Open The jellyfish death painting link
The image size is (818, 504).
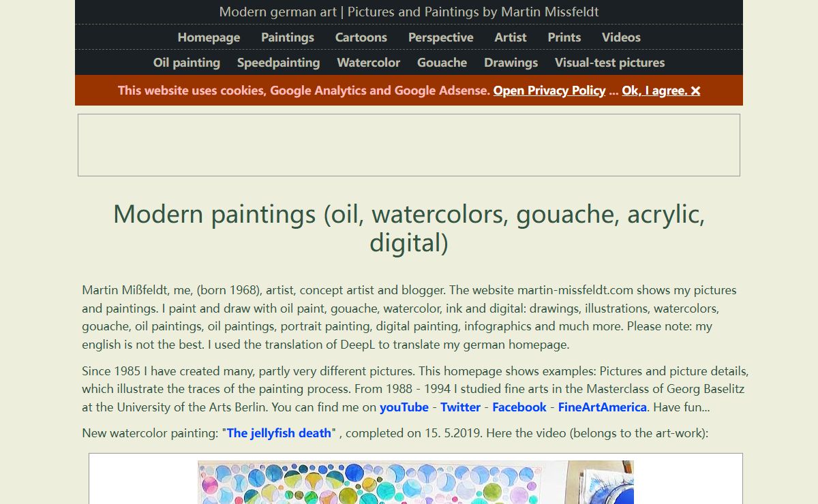click(279, 433)
